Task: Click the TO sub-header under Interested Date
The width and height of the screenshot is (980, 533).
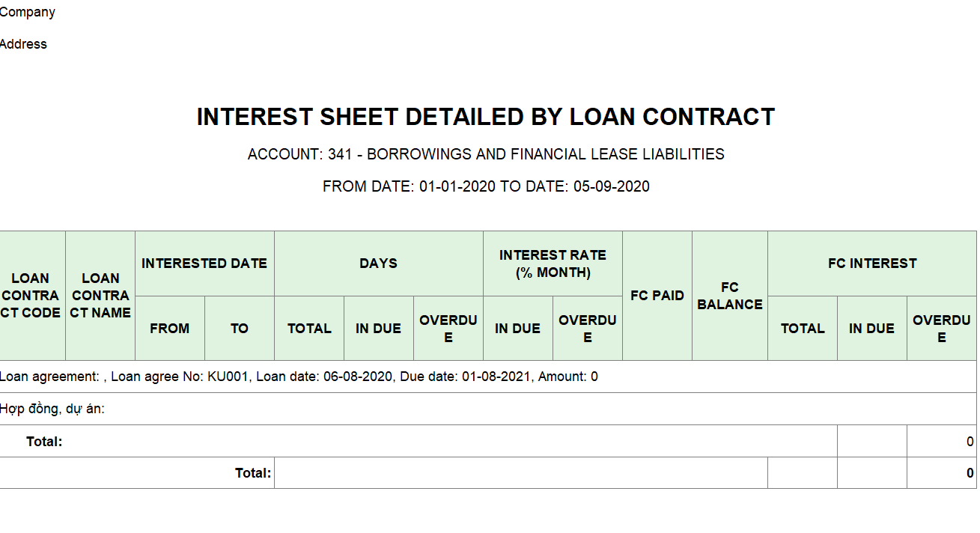Action: [240, 328]
